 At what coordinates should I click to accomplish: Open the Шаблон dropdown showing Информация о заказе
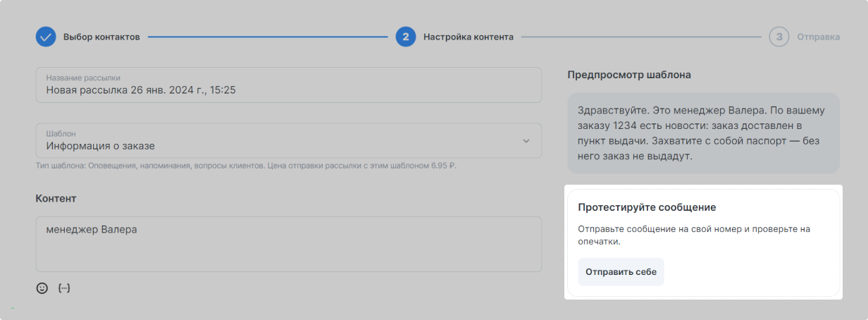[x=282, y=141]
